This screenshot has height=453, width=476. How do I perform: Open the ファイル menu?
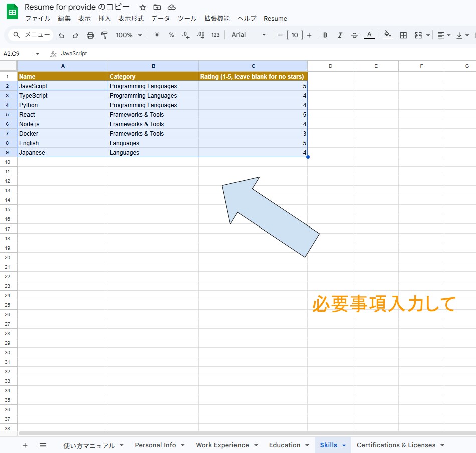[38, 18]
